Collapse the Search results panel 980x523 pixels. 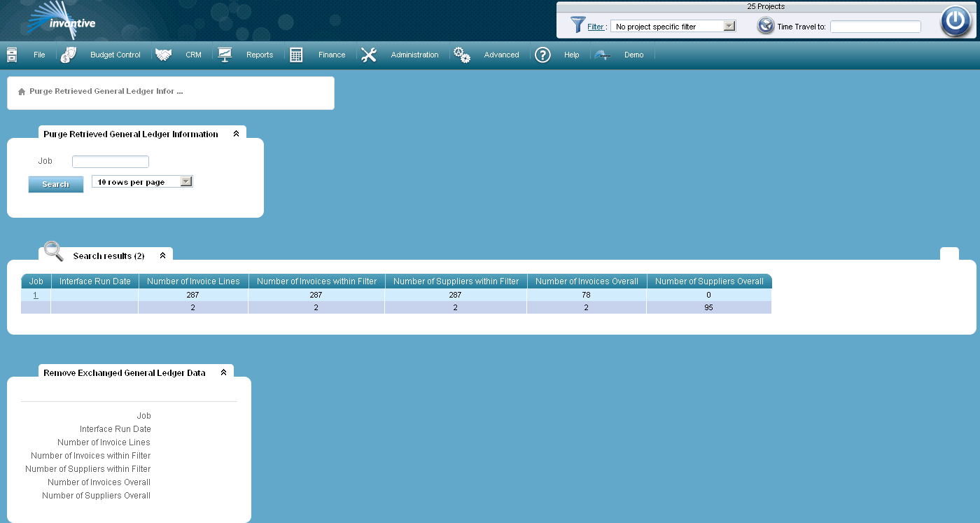click(163, 256)
